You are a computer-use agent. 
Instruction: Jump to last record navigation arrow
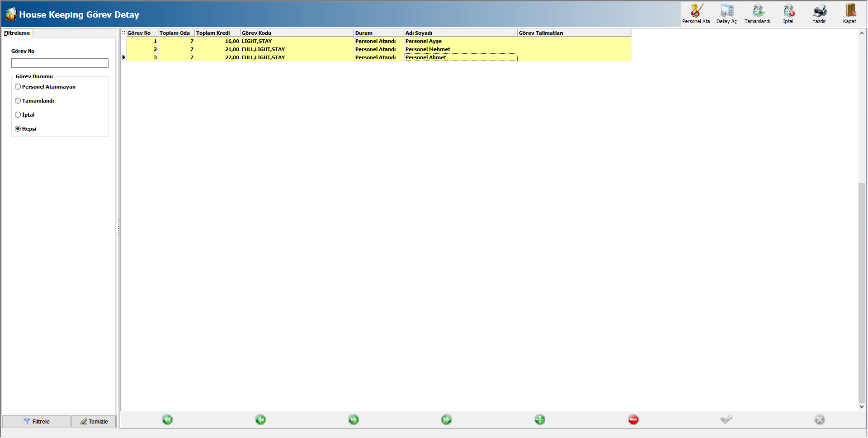pyautogui.click(x=447, y=420)
